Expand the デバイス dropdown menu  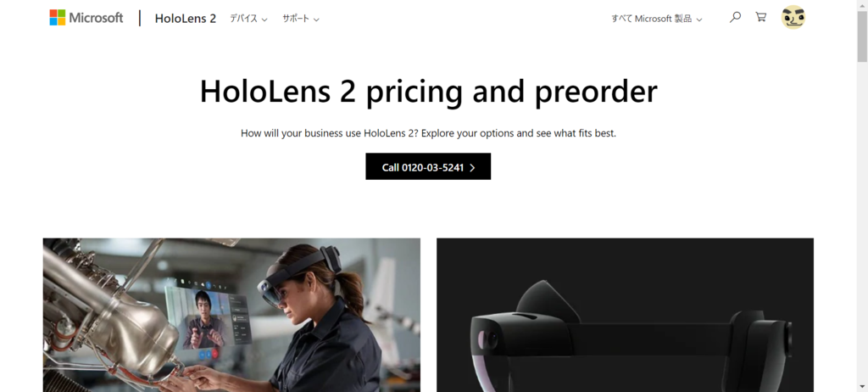pos(248,19)
